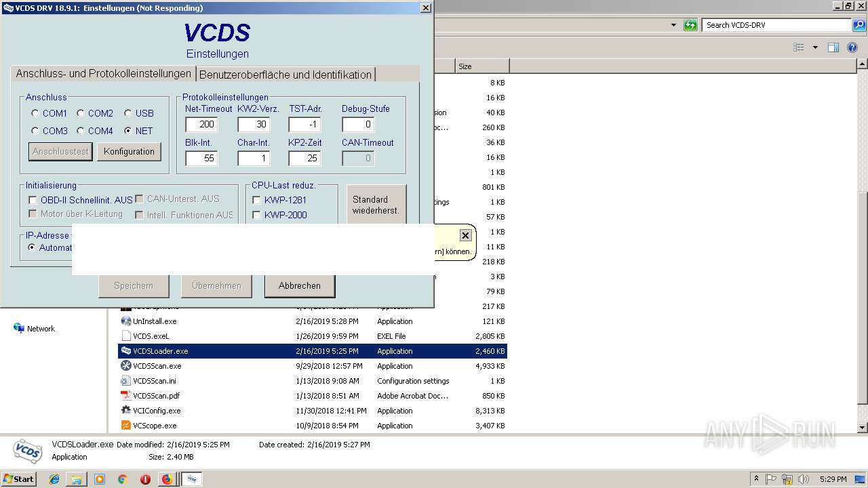This screenshot has height=488, width=868.
Task: Open the Explorer address bar dropdown arrow
Action: tap(673, 25)
